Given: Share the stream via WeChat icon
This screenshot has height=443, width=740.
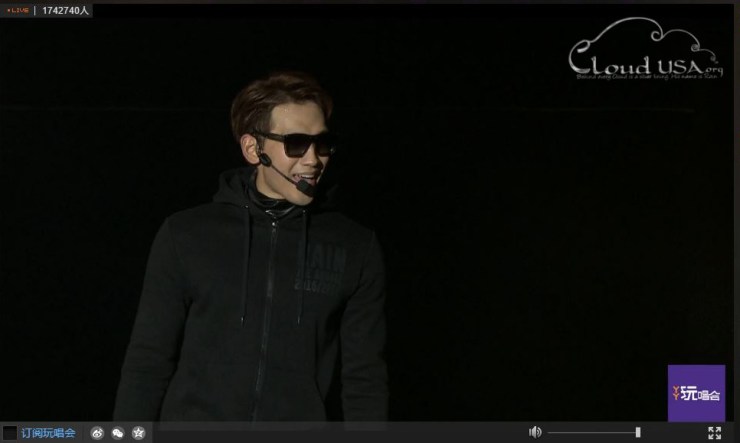Looking at the screenshot, I should 118,433.
